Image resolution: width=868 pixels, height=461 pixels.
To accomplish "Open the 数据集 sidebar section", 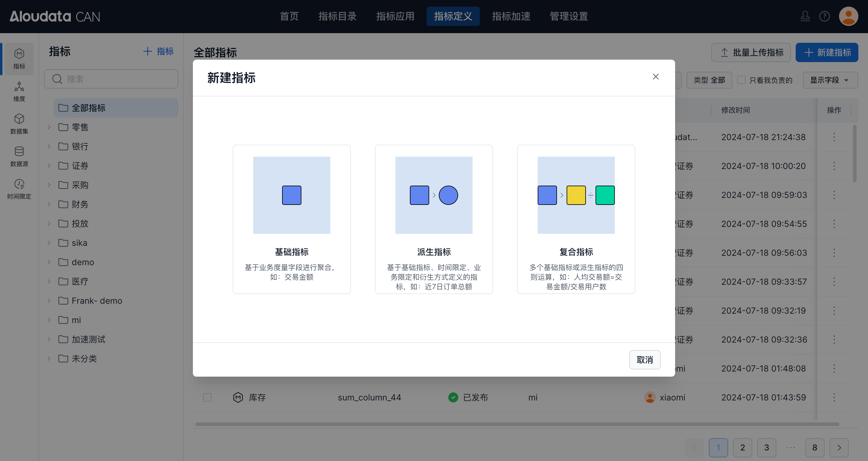I will 19,124.
